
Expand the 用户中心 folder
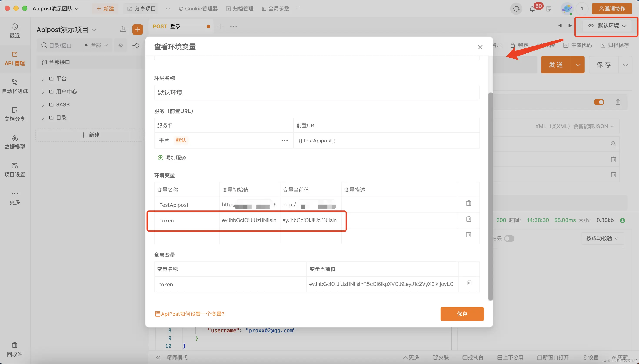43,92
